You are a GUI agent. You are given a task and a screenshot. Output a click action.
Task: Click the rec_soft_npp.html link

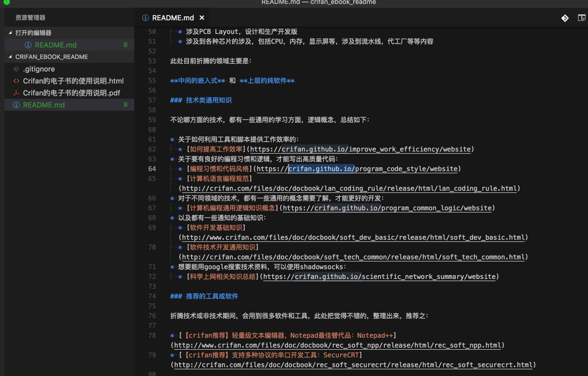pos(338,345)
